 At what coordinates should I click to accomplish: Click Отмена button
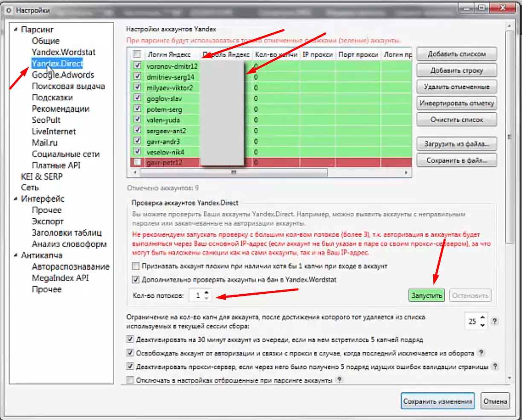click(x=495, y=401)
